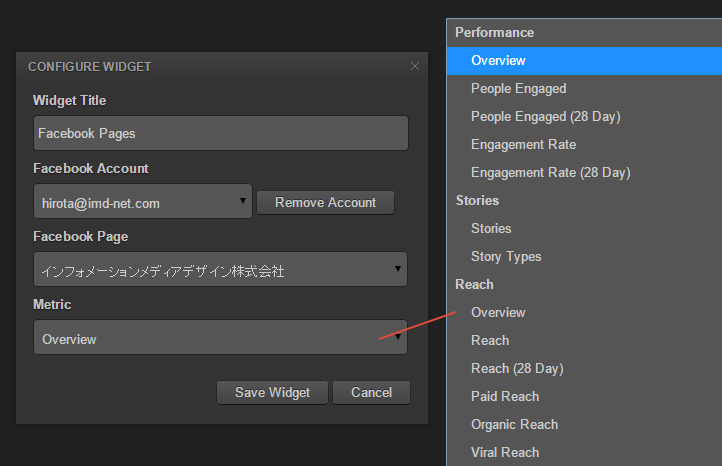Image resolution: width=722 pixels, height=466 pixels.
Task: Open the Facebook Account dropdown
Action: click(x=143, y=201)
